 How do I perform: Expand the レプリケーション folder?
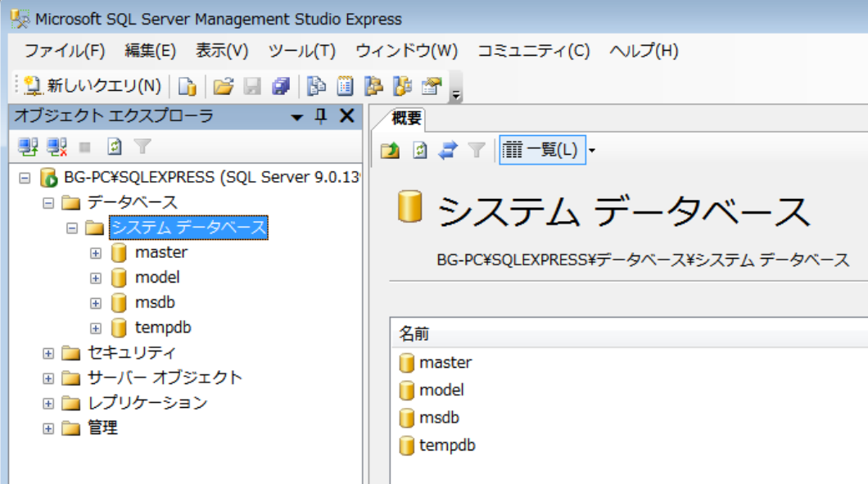click(x=48, y=403)
